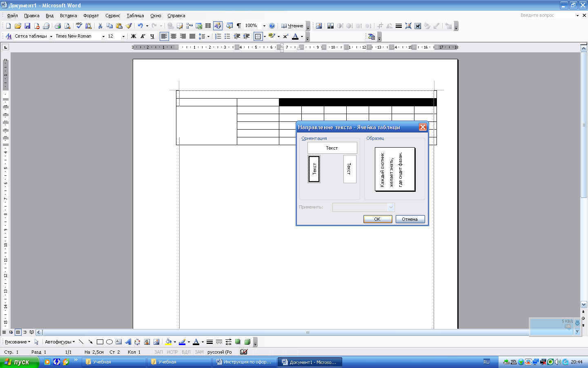Click Отмена to cancel the dialog
The image size is (588, 368).
(410, 219)
